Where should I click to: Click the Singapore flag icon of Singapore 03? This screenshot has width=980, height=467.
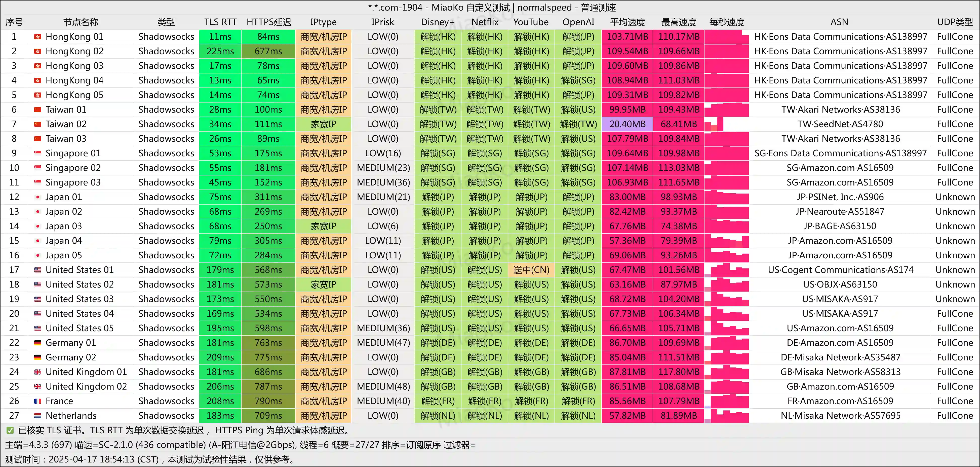(38, 182)
